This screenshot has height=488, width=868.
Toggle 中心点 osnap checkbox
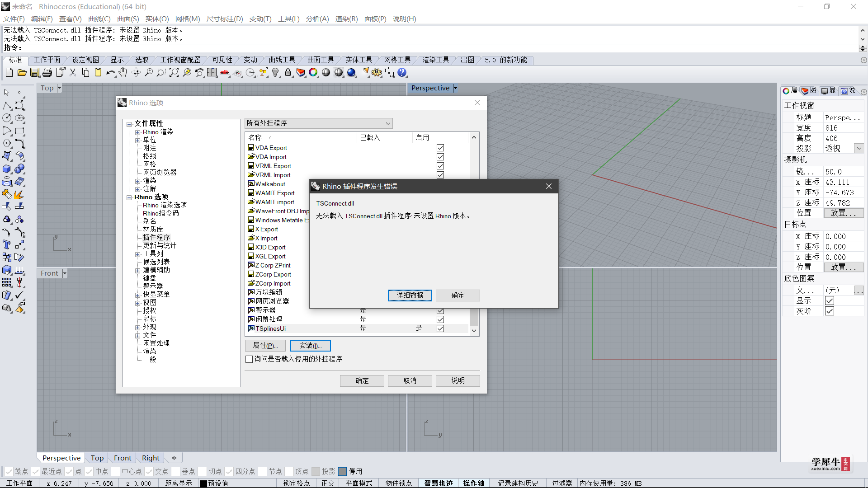click(116, 471)
